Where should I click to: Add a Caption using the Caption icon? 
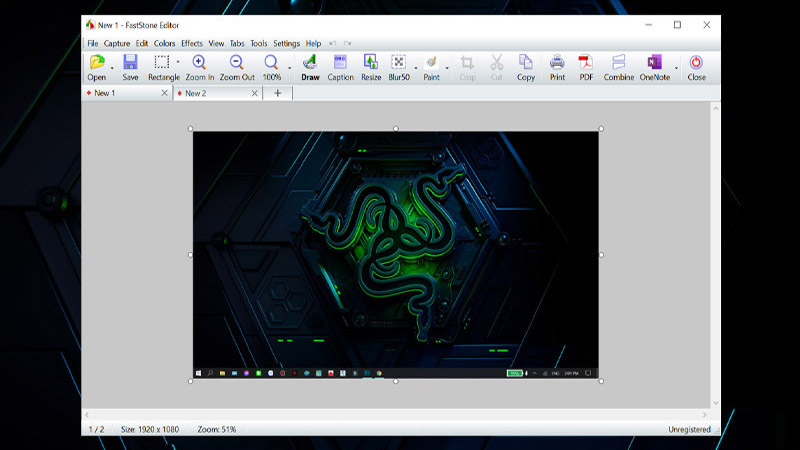[x=340, y=62]
